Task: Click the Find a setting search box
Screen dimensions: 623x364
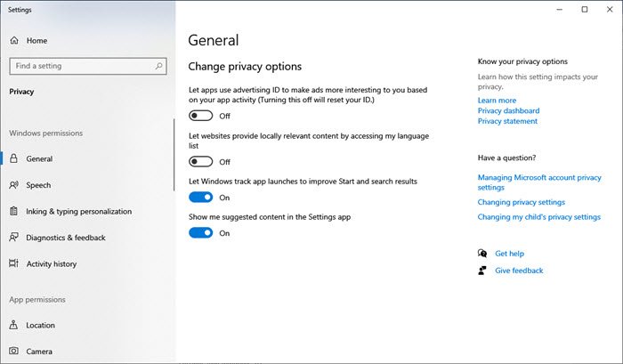Action: coord(80,66)
